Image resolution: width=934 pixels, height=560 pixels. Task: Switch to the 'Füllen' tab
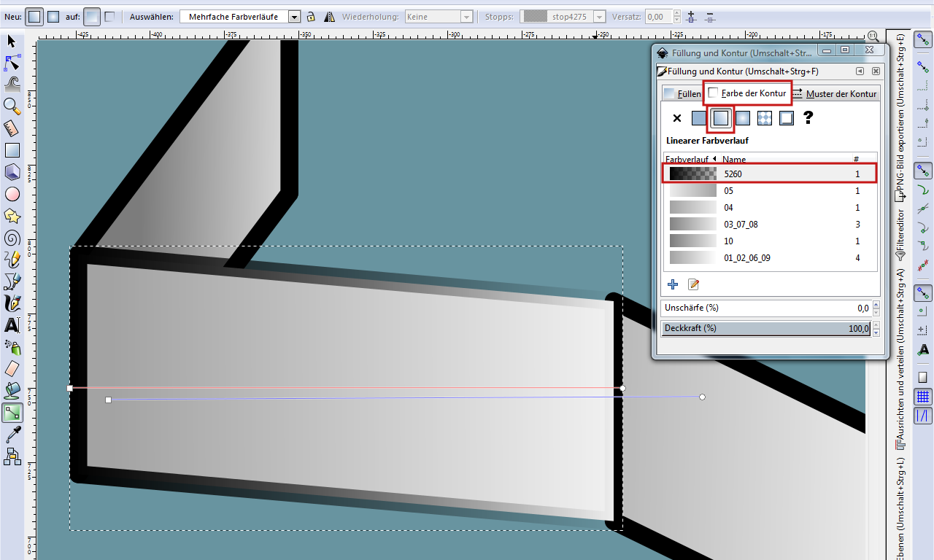682,93
